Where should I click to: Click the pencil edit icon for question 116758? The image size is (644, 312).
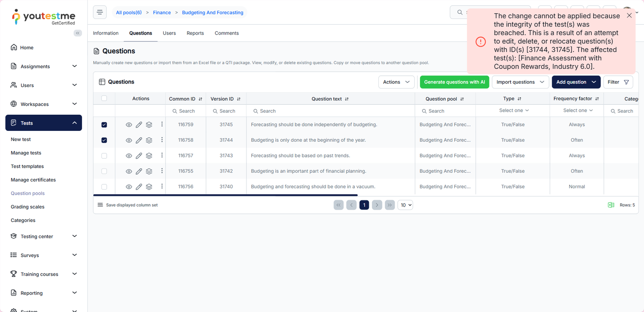tap(139, 141)
